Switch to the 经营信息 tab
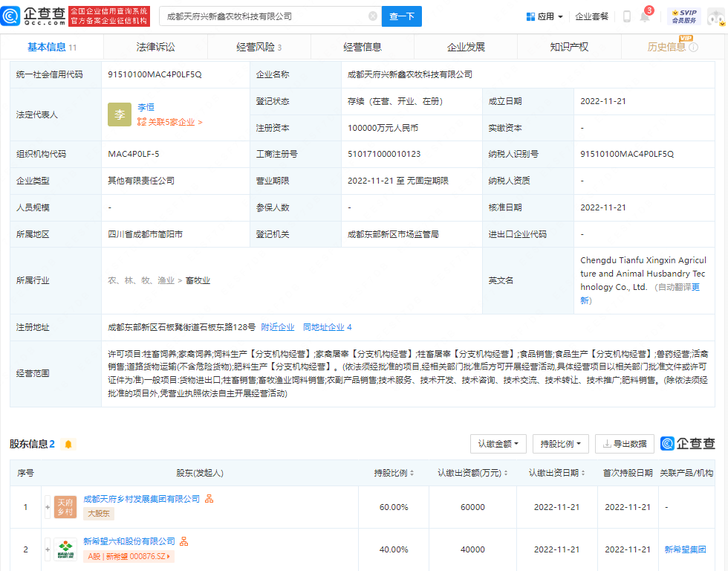728x571 pixels. tap(363, 47)
